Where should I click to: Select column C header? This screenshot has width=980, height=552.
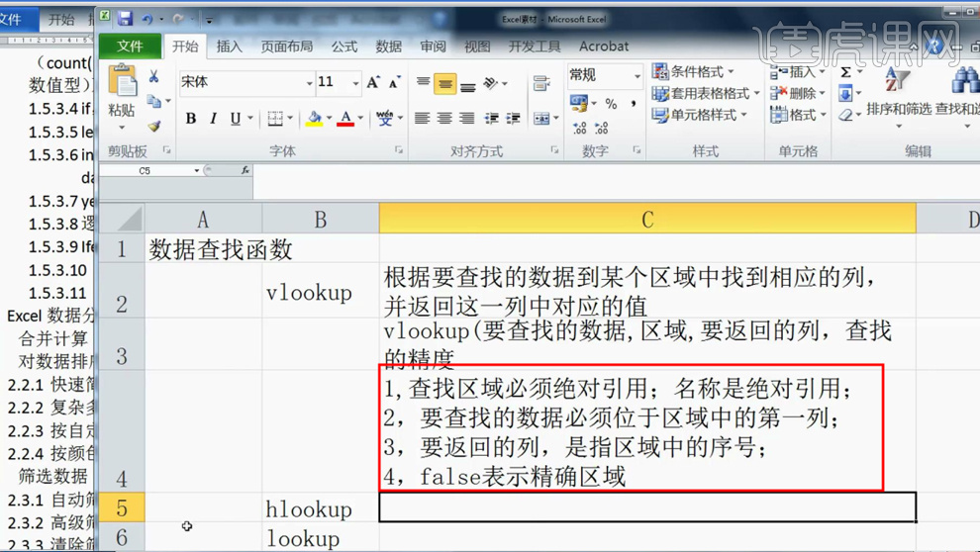tap(647, 220)
